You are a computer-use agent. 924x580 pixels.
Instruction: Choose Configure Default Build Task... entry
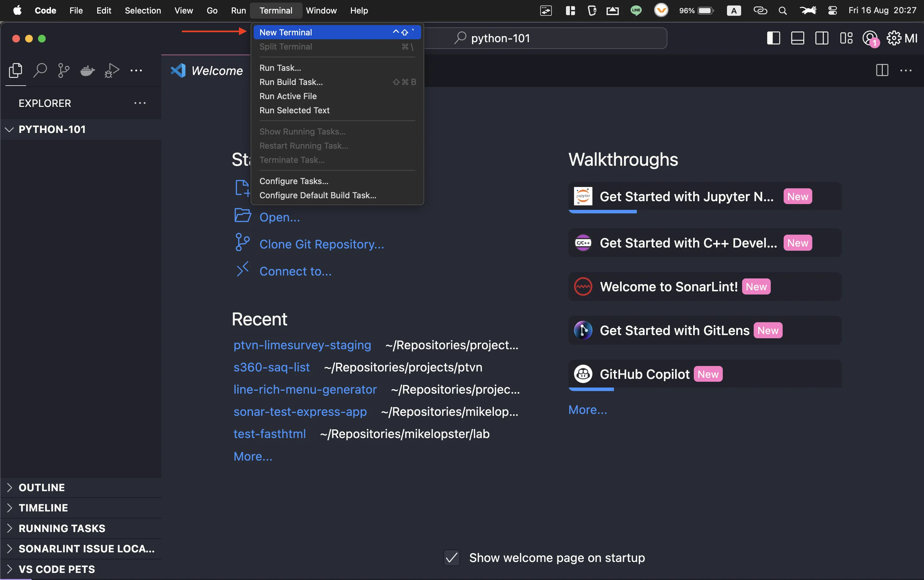click(x=337, y=195)
